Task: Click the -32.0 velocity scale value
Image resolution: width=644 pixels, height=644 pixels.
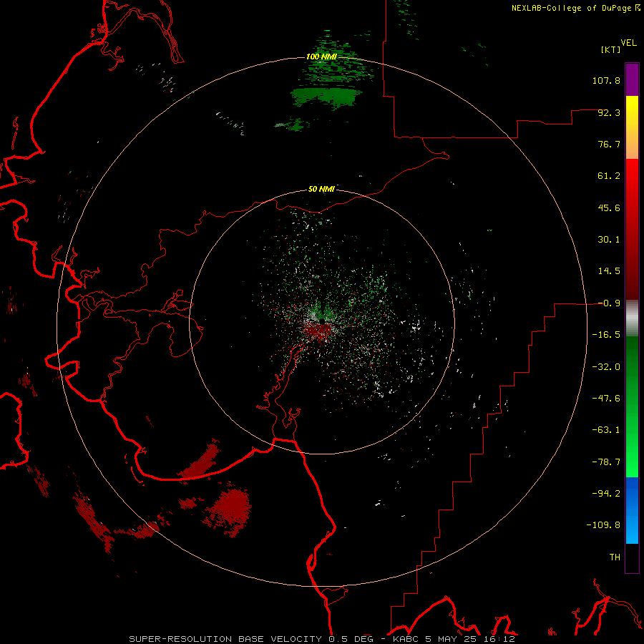Action: [606, 367]
